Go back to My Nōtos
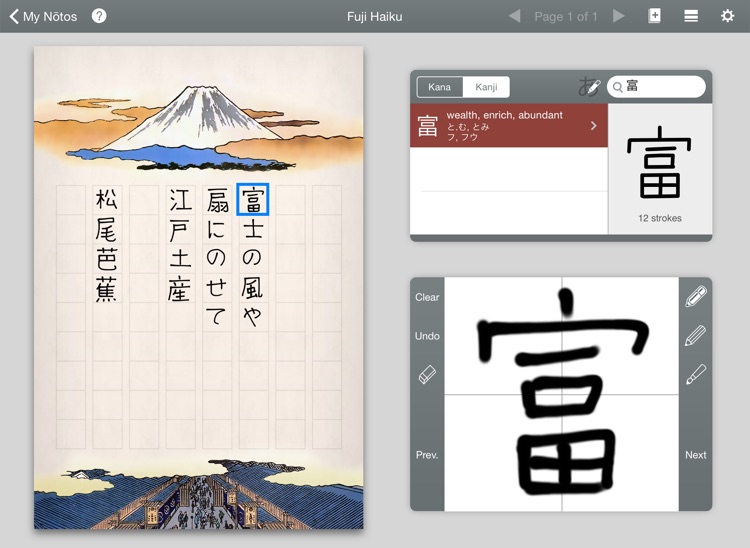The image size is (750, 548). (43, 16)
